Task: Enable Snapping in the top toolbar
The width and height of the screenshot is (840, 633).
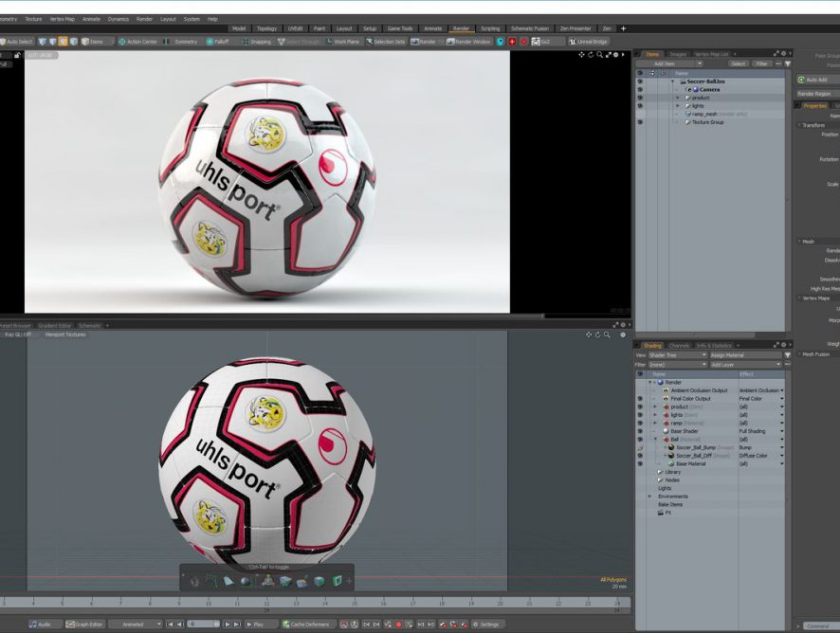Action: click(257, 42)
